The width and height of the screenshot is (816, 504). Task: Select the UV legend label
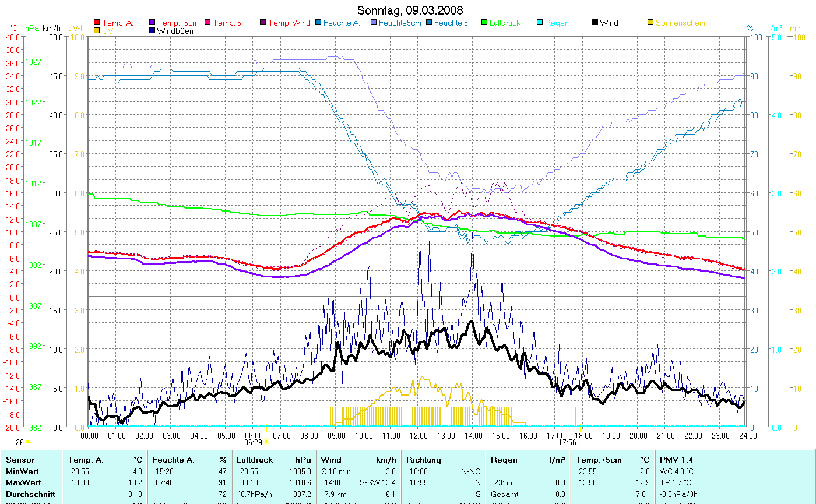click(x=107, y=30)
